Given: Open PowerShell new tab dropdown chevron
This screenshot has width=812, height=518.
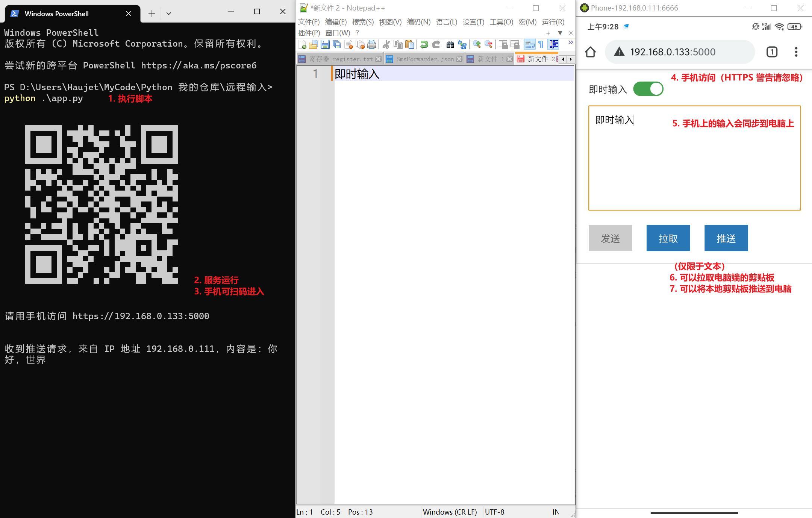Looking at the screenshot, I should click(x=169, y=14).
